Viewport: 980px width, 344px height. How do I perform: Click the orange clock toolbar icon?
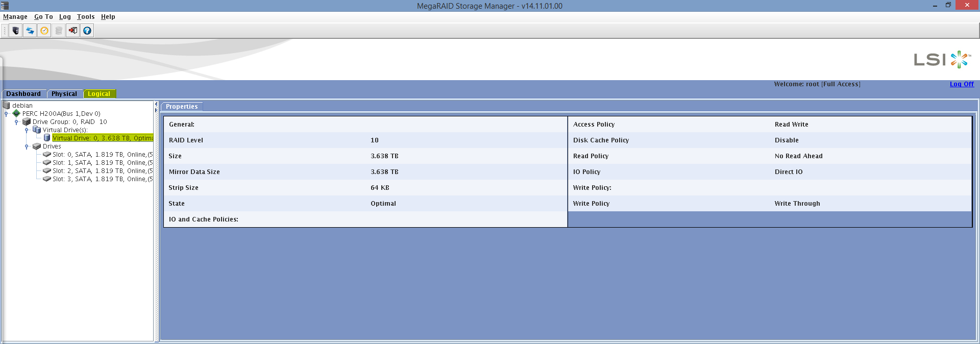pyautogui.click(x=44, y=31)
